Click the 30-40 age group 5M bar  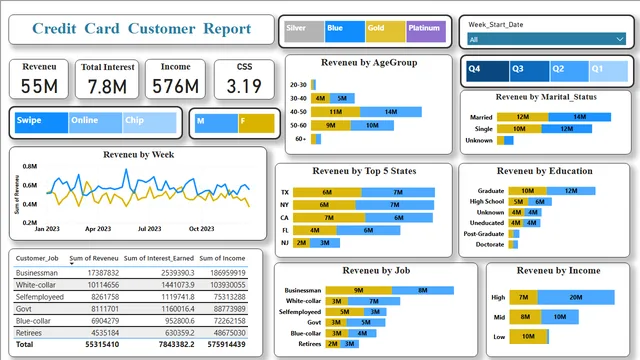pos(342,98)
